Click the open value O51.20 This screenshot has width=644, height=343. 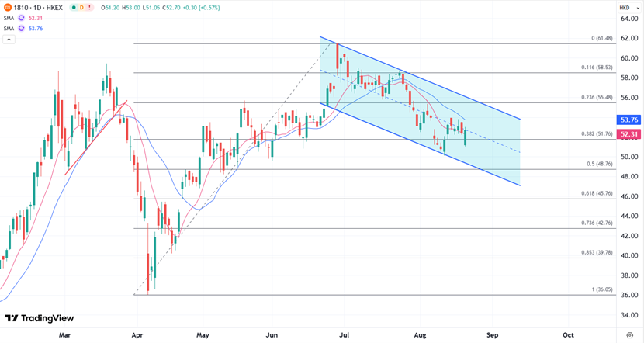pos(110,8)
